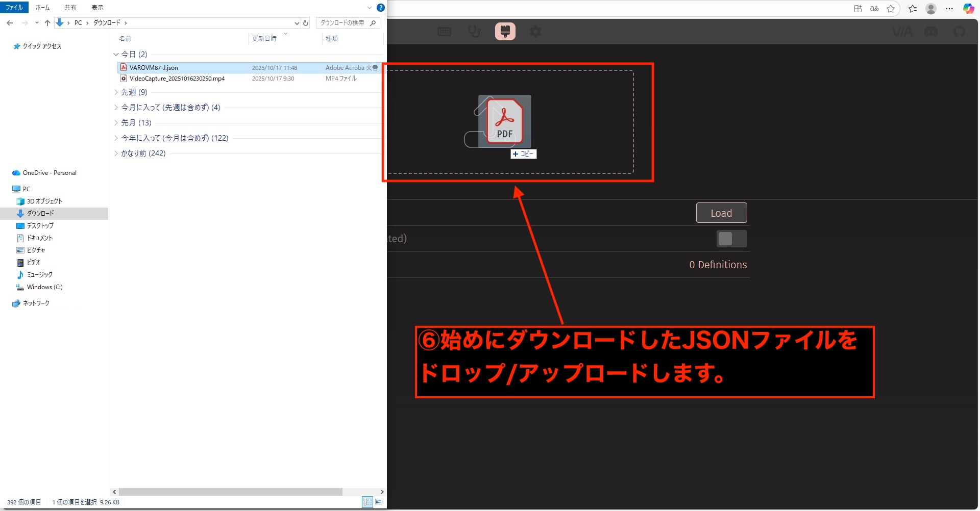This screenshot has height=511, width=980.
Task: Open VIA's Configure keyboard tab icon
Action: [444, 32]
